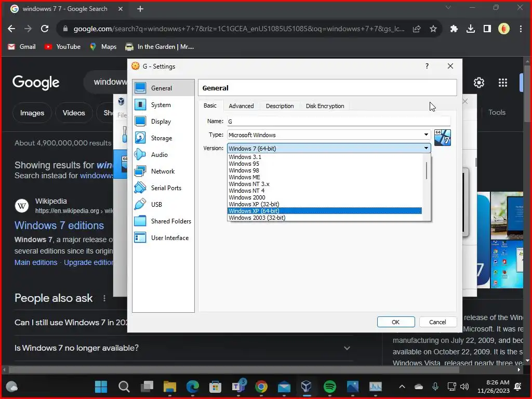Select Windows NT 4 in version list

coord(325,191)
